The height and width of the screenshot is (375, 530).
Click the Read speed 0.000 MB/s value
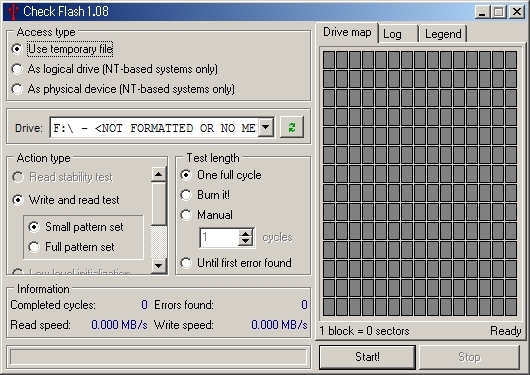point(119,325)
